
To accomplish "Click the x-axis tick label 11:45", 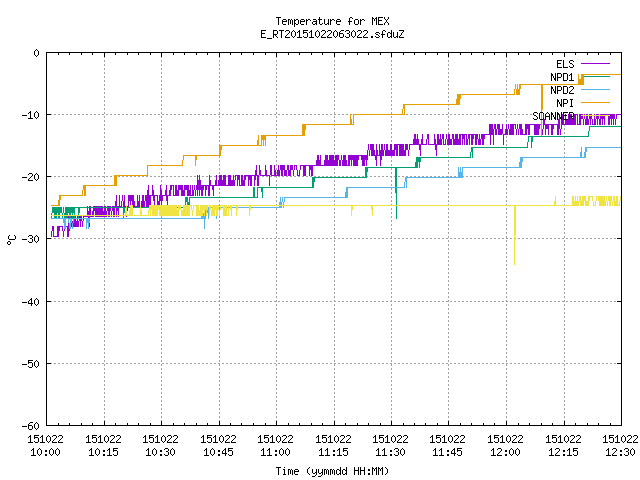I will pyautogui.click(x=448, y=452).
